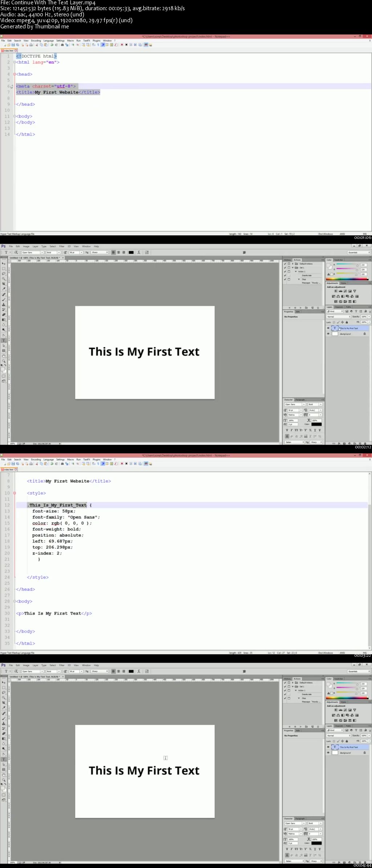372x868 pixels.
Task: Toggle the Background layer eye in 00:04:44 Photoshop frame
Action: (328, 752)
